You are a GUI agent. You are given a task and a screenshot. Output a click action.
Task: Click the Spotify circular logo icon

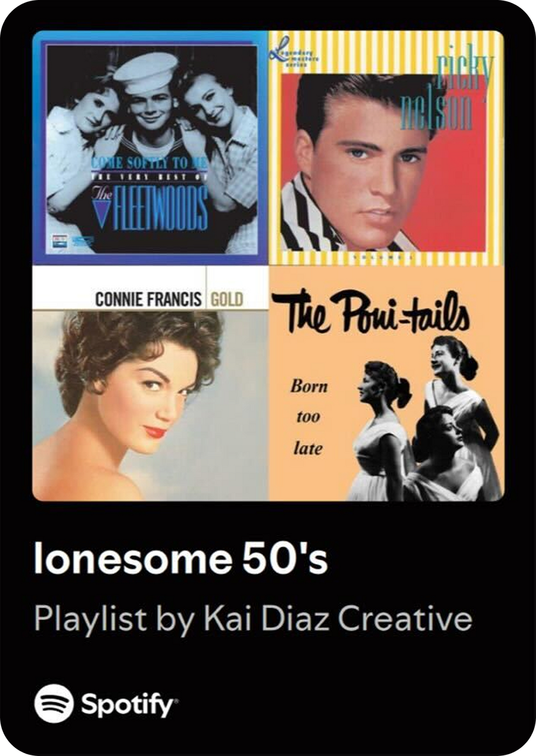54,703
